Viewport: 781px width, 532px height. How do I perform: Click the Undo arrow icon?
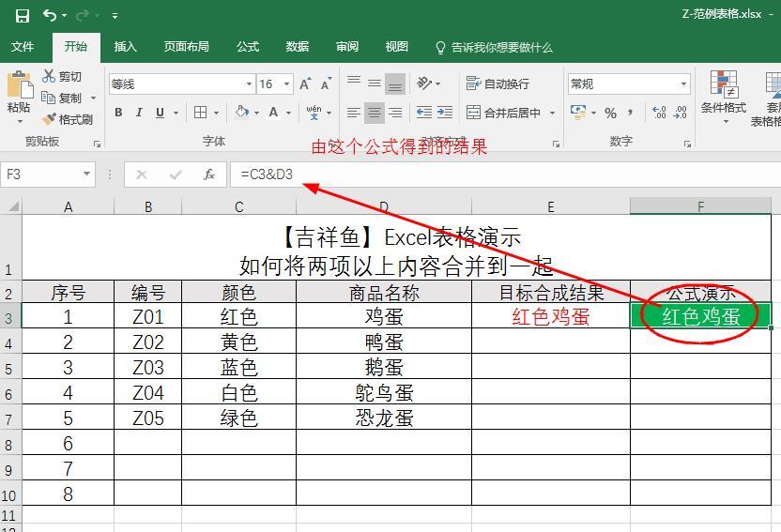51,15
